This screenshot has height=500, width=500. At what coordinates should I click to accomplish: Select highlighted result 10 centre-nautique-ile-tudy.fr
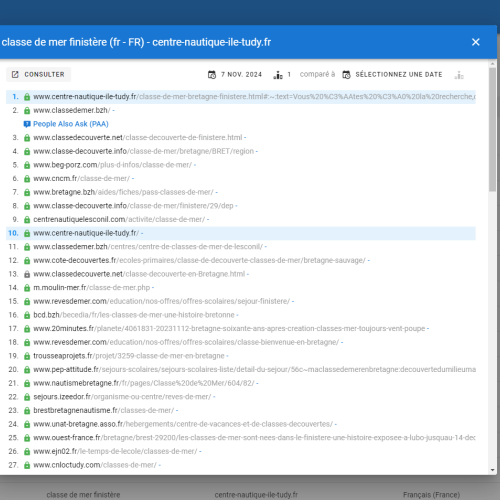point(241,233)
